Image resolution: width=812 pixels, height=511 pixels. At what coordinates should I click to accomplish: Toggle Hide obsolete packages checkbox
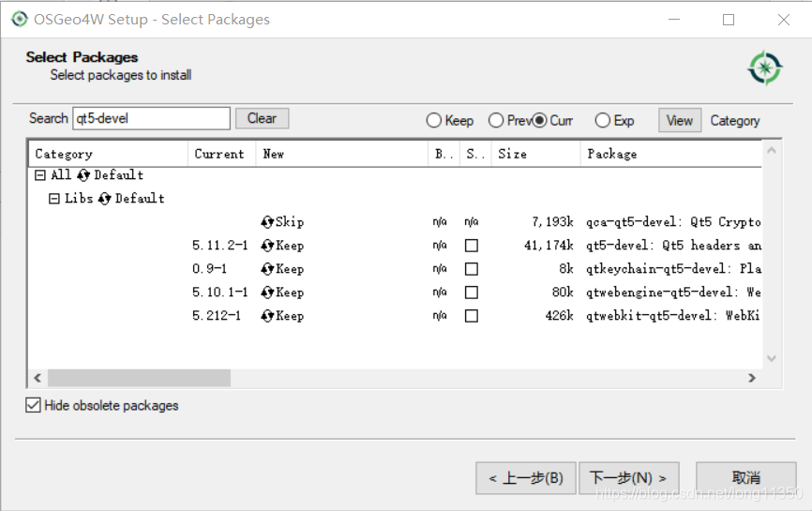click(33, 405)
